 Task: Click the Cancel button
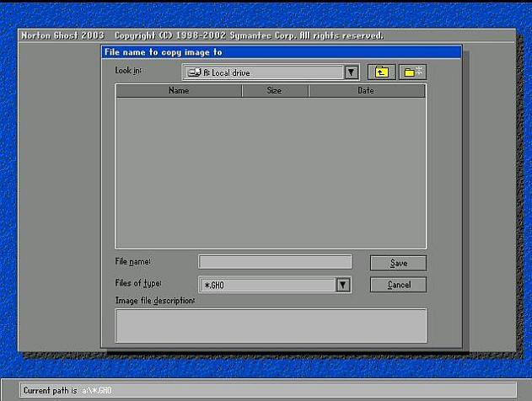point(398,285)
